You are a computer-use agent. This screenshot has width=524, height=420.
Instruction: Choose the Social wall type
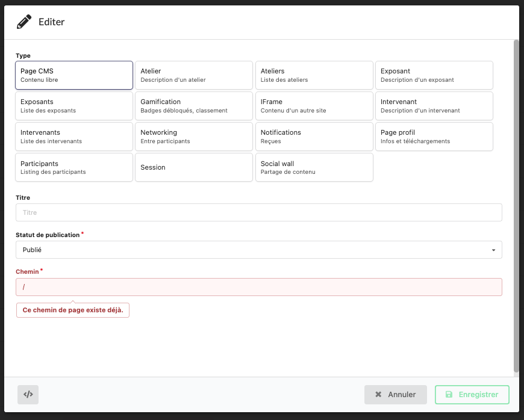pyautogui.click(x=314, y=167)
